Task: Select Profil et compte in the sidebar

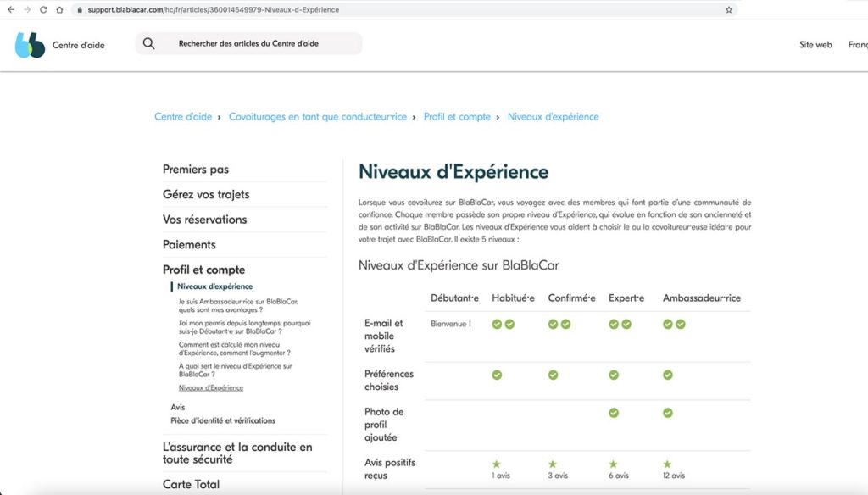Action: (x=203, y=270)
